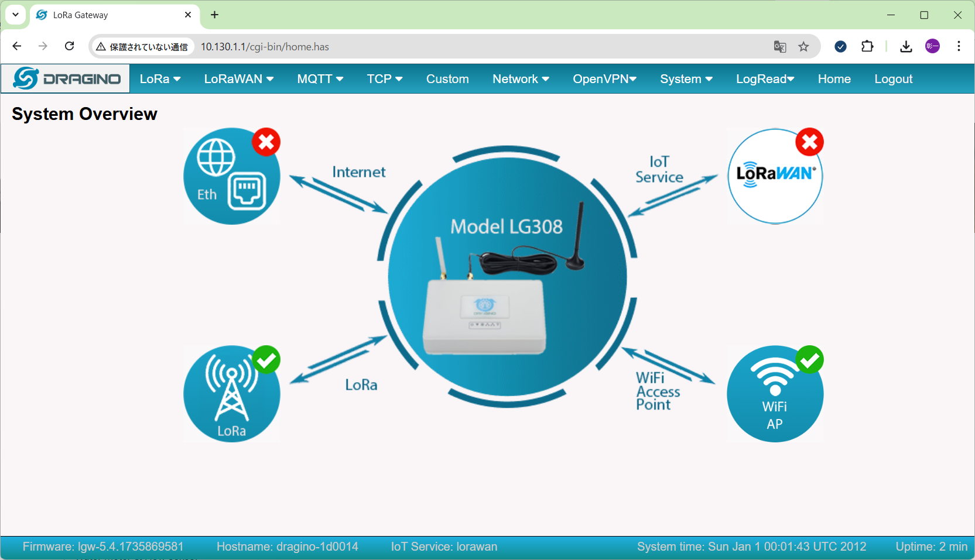The height and width of the screenshot is (560, 975).
Task: Open the browser Downloads icon
Action: [906, 47]
